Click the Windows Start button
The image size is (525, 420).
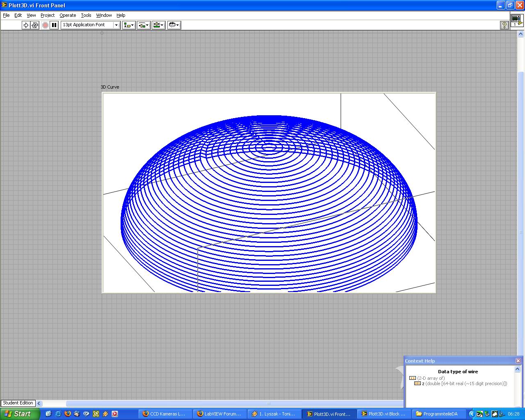[20, 414]
